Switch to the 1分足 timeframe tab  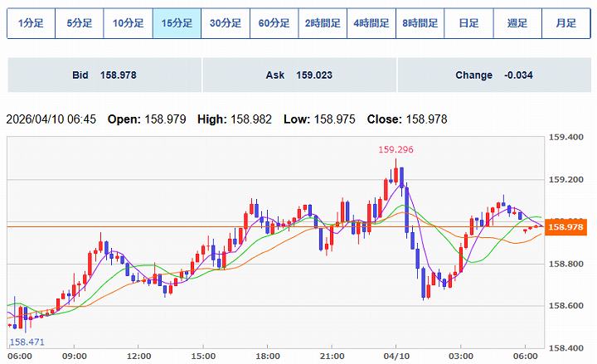tap(31, 23)
